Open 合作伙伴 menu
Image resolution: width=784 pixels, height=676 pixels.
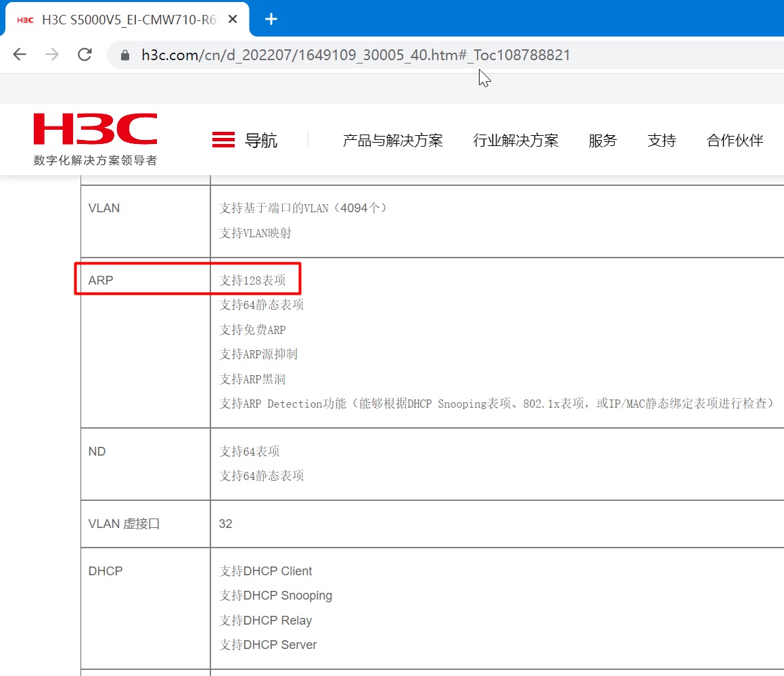(x=735, y=141)
